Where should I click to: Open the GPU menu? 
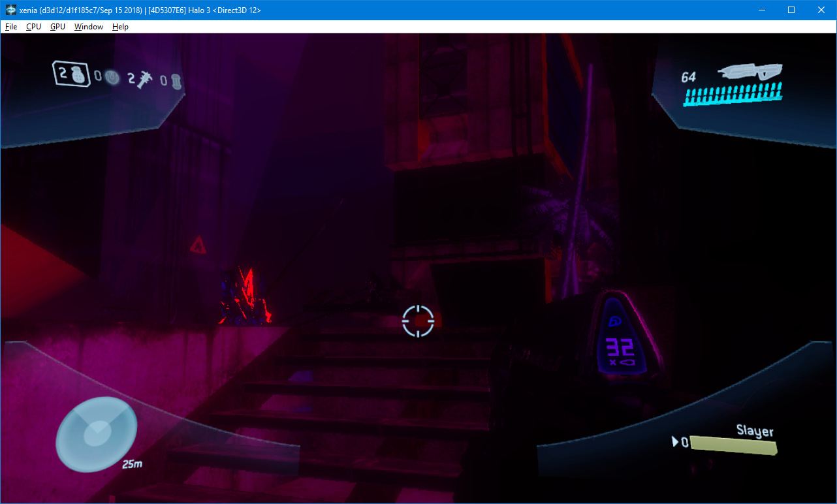click(57, 27)
